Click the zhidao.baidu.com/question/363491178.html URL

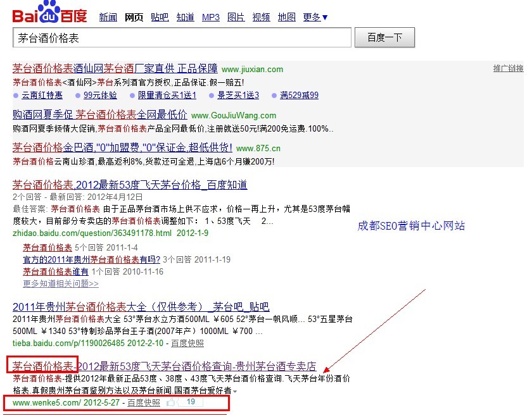92,233
